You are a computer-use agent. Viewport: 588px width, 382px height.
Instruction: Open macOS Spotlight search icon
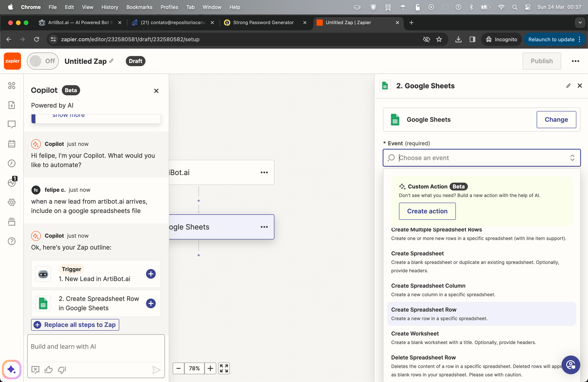point(514,7)
